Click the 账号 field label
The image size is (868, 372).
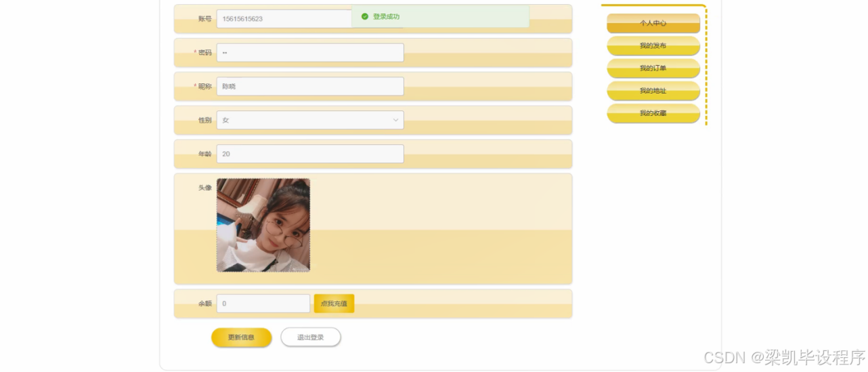204,19
